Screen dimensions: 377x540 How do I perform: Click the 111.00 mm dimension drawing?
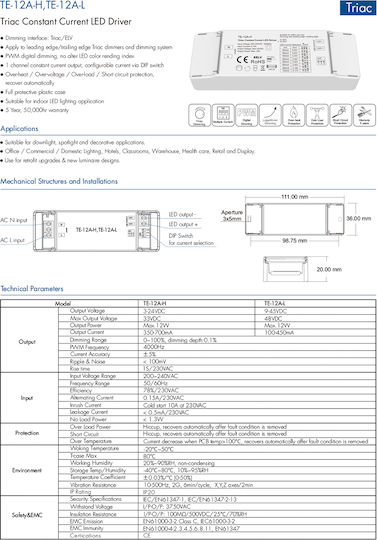coord(294,219)
